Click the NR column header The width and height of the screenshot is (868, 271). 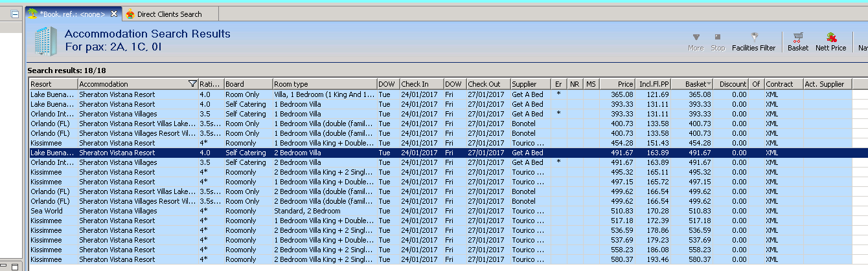[x=575, y=84]
